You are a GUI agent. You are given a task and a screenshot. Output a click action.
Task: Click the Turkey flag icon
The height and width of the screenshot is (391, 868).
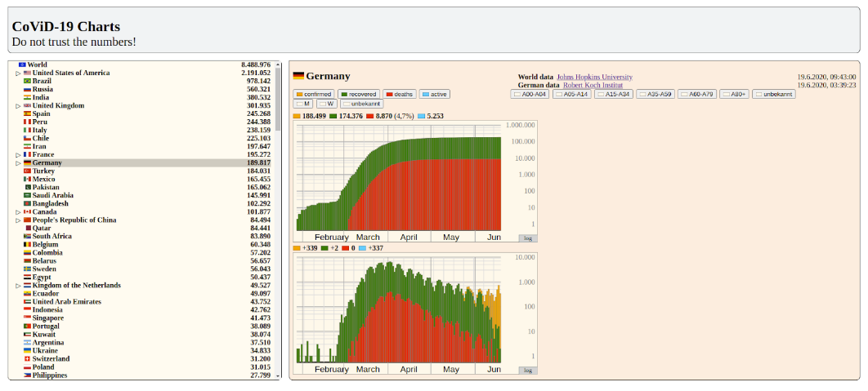tap(27, 171)
